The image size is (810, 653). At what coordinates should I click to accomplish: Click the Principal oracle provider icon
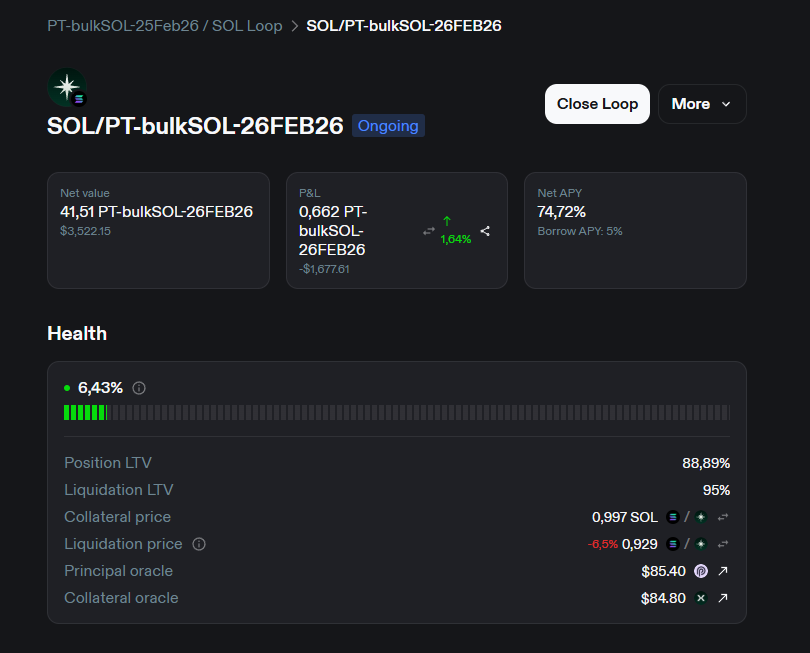click(701, 571)
